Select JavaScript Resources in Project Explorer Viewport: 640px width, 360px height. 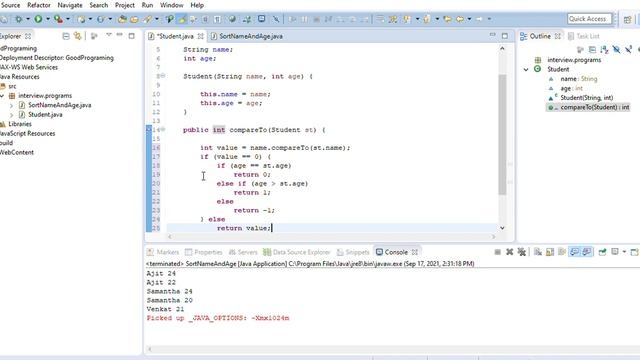(27, 133)
